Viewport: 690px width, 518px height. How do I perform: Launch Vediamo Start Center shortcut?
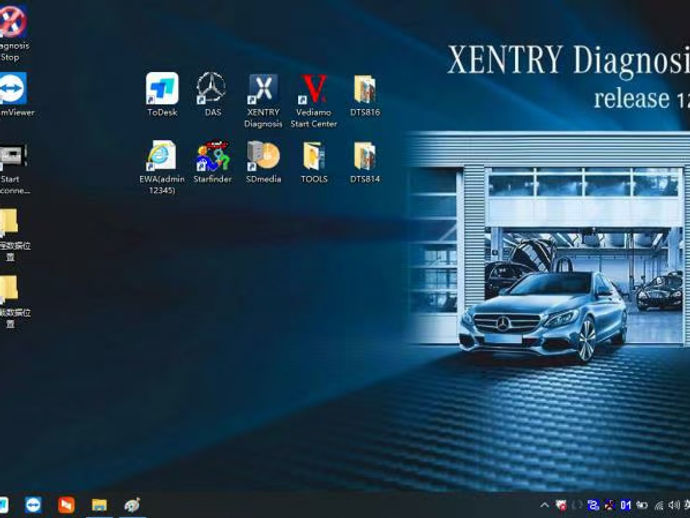pyautogui.click(x=314, y=100)
